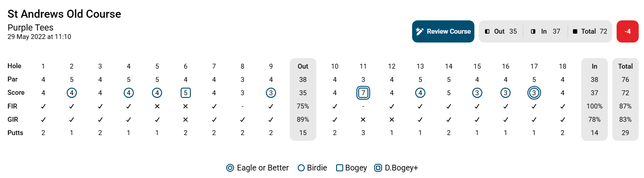
Task: Click the Eagle or Better legend icon
Action: 230,168
